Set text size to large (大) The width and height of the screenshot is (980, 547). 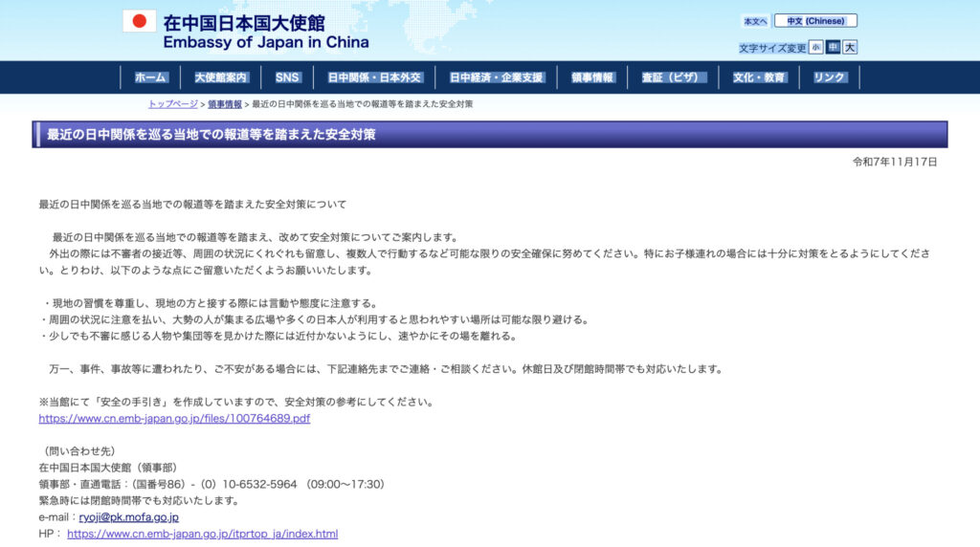850,47
